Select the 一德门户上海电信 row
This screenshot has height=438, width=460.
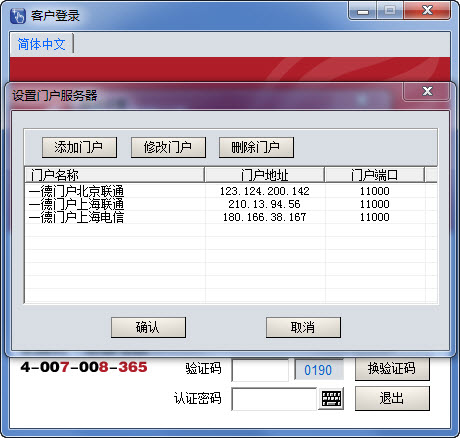[x=231, y=217]
